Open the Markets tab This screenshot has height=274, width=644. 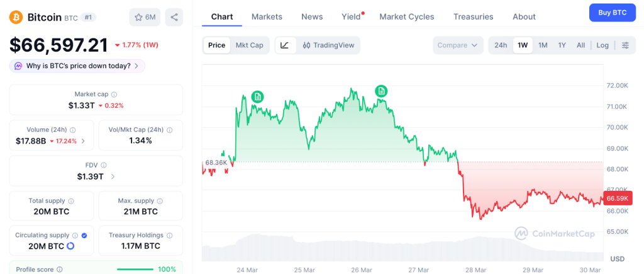click(x=267, y=16)
